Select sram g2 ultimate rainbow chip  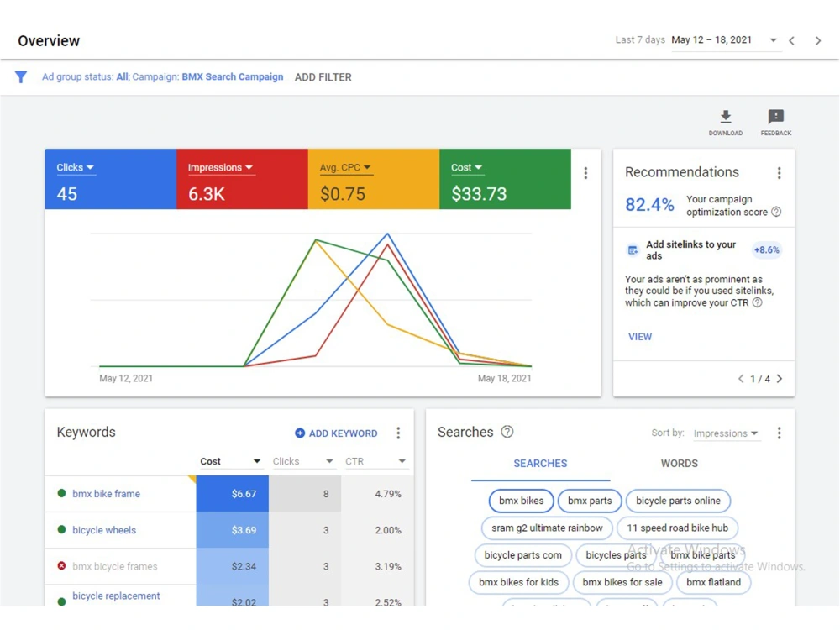(x=547, y=528)
